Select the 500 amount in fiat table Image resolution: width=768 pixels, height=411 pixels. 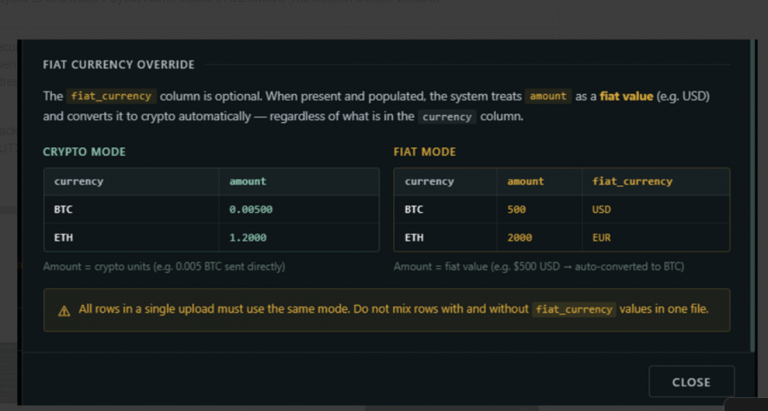point(540,210)
